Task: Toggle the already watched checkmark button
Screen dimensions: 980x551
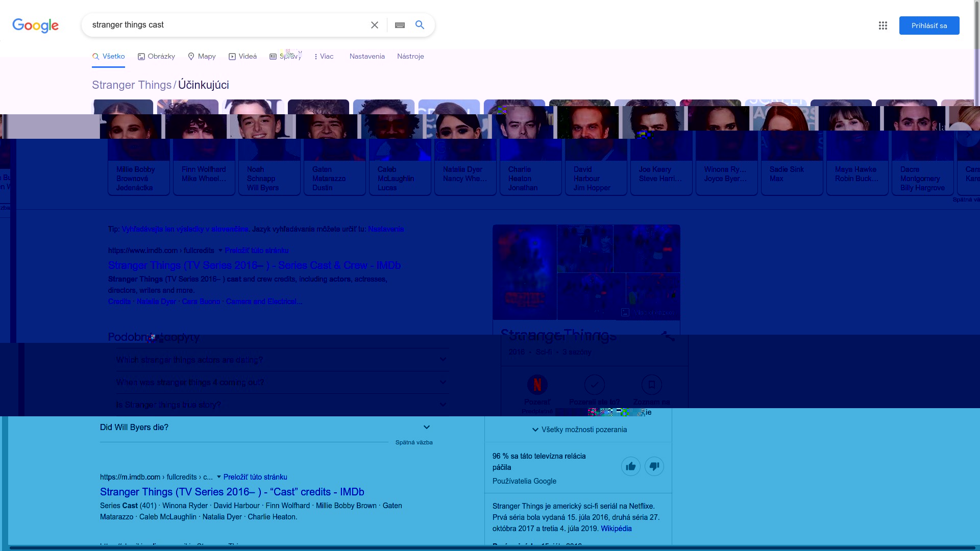Action: [594, 385]
